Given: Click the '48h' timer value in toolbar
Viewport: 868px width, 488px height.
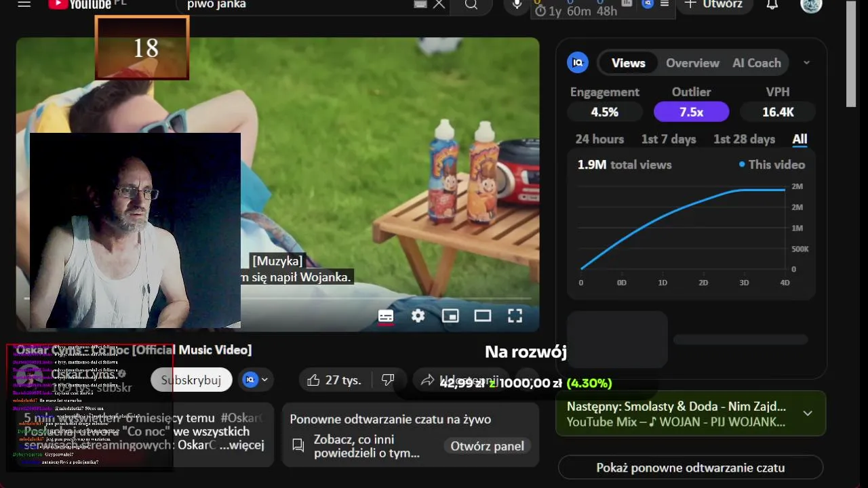Looking at the screenshot, I should pyautogui.click(x=607, y=11).
